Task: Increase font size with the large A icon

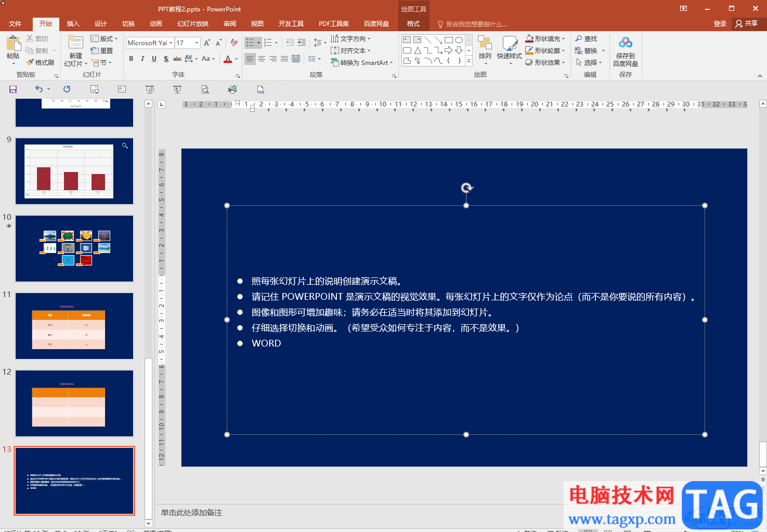Action: [x=207, y=43]
